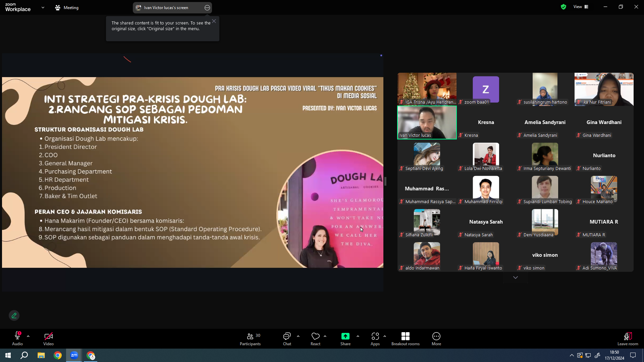The height and width of the screenshot is (362, 644).
Task: Dismiss the shared content size notification
Action: tap(214, 21)
